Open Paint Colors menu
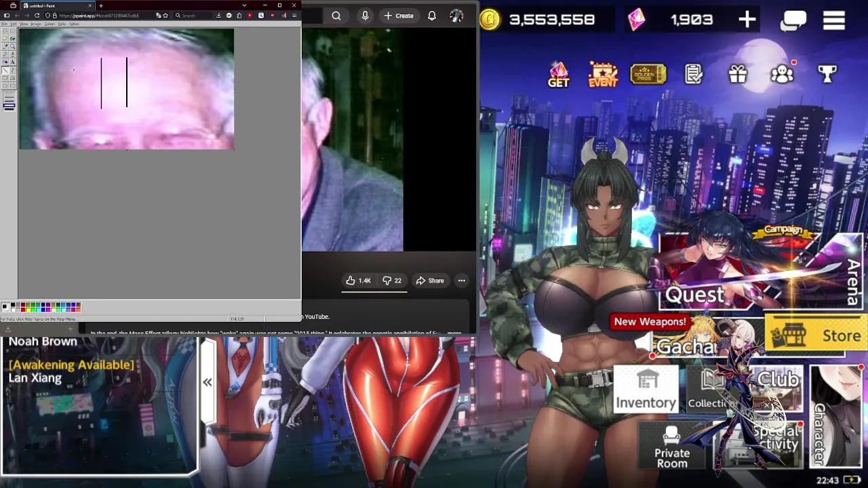 50,24
